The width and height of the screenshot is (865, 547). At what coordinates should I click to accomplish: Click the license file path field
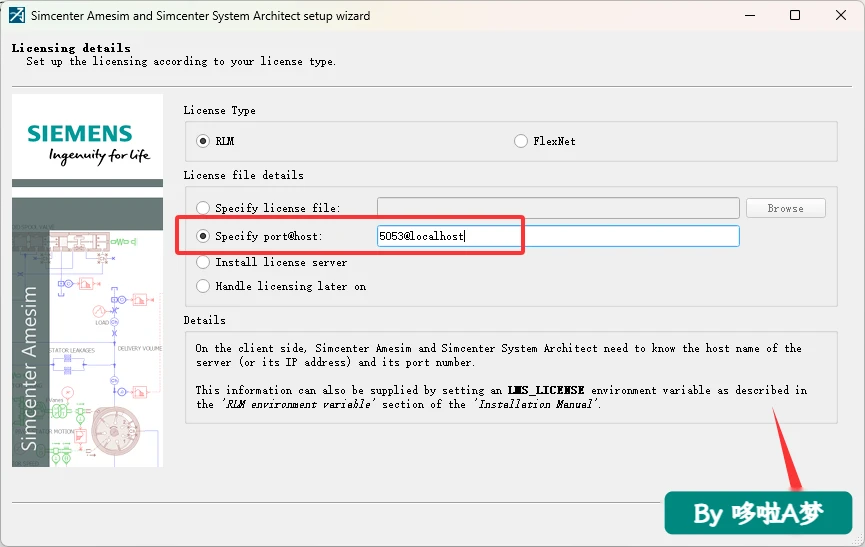point(558,208)
